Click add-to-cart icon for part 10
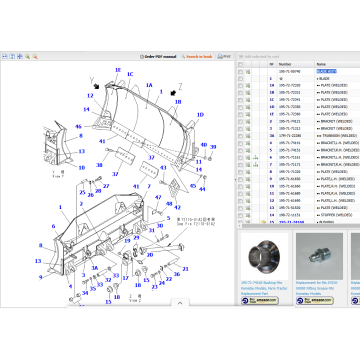Viewport: 360px width, 360px height. [x=248, y=186]
